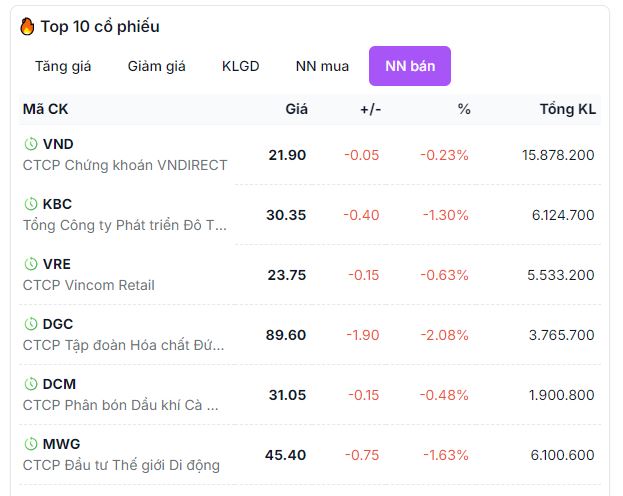
Task: Switch to the Giảm giá tab
Action: pyautogui.click(x=156, y=66)
